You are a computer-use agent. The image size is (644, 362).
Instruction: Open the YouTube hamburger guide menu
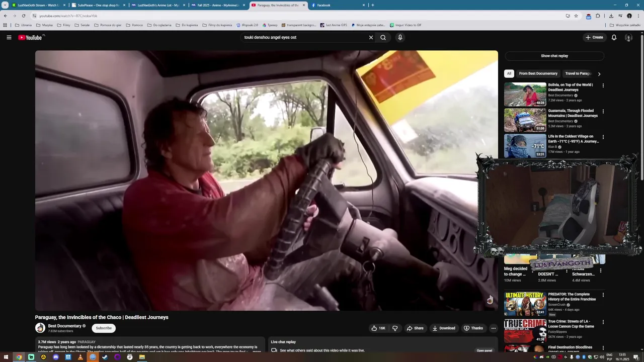9,37
